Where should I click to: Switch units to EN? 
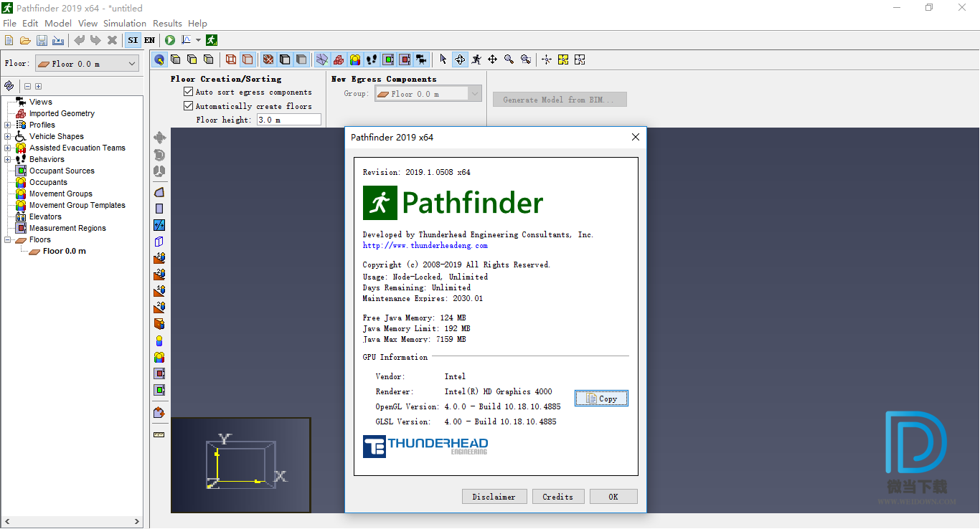[x=149, y=40]
